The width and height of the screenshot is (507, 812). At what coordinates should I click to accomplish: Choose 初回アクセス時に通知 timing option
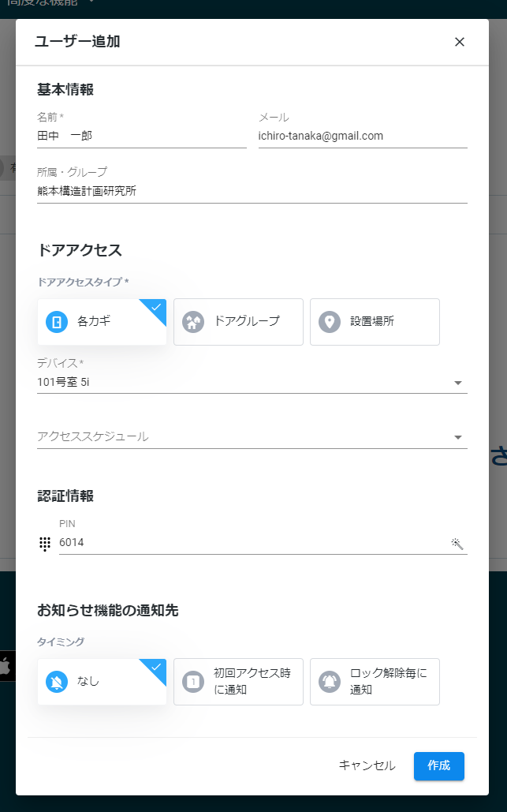[238, 682]
